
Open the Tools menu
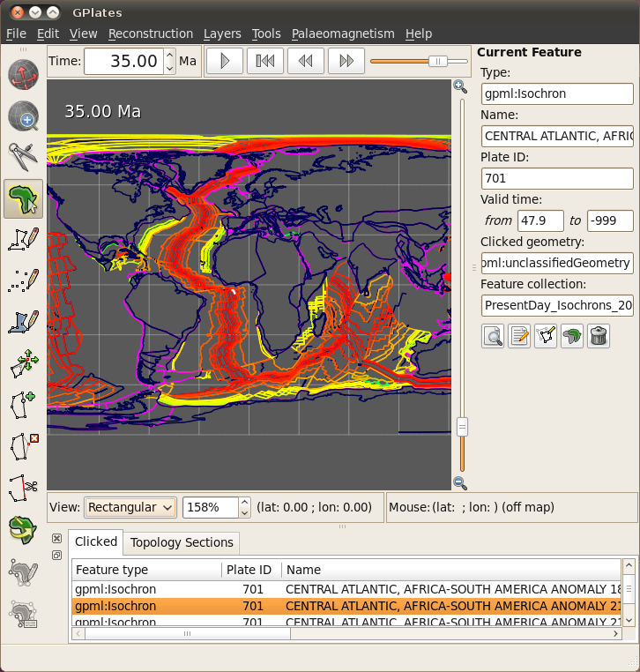click(266, 34)
